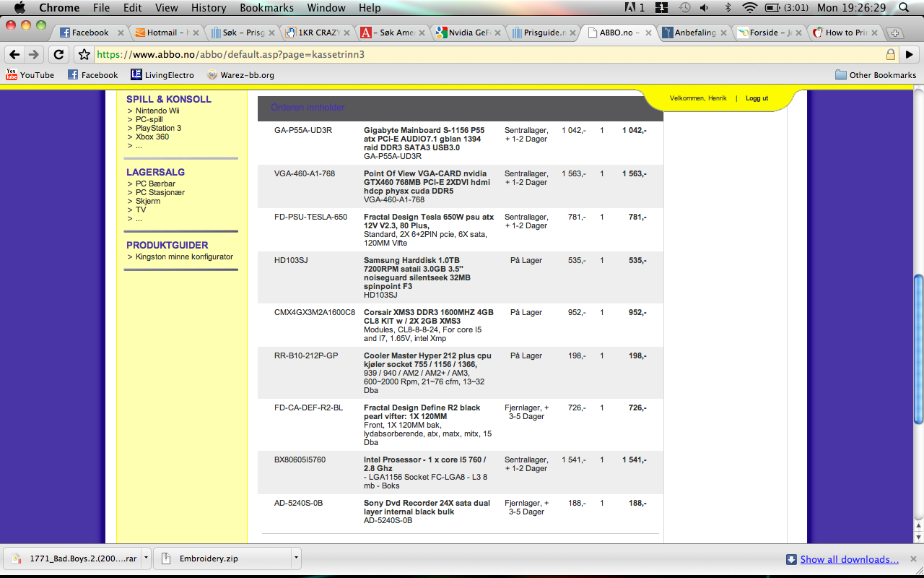This screenshot has height=578, width=924.
Task: Go forward with the forward arrow
Action: (34, 54)
